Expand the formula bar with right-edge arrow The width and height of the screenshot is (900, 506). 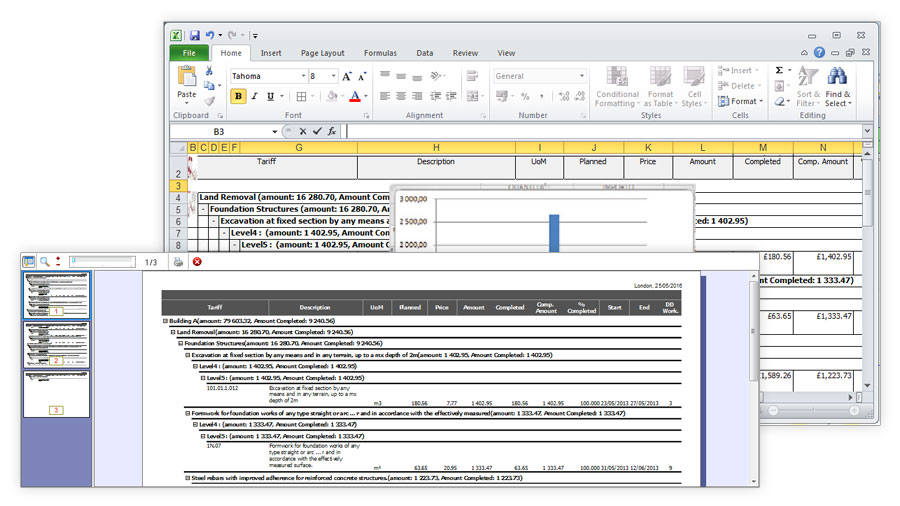coord(867,131)
